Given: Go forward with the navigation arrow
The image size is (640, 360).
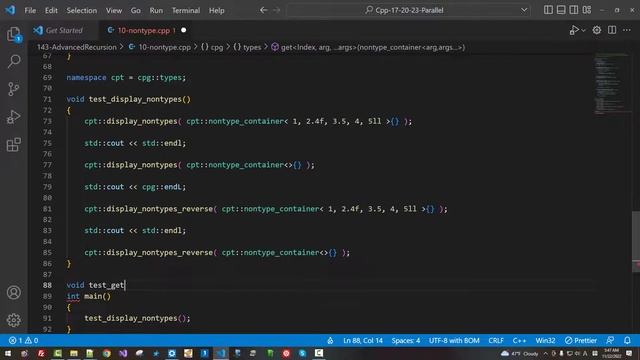Looking at the screenshot, I should pos(277,10).
